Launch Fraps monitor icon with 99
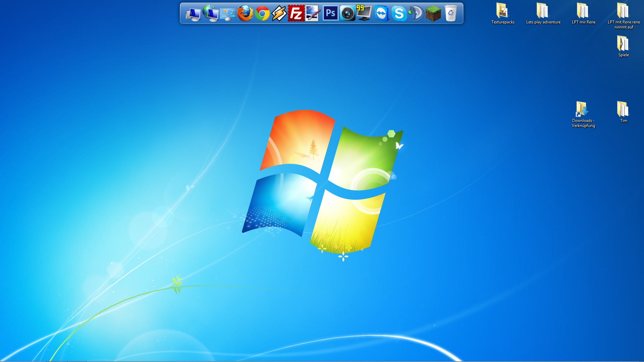The height and width of the screenshot is (362, 644). 364,13
